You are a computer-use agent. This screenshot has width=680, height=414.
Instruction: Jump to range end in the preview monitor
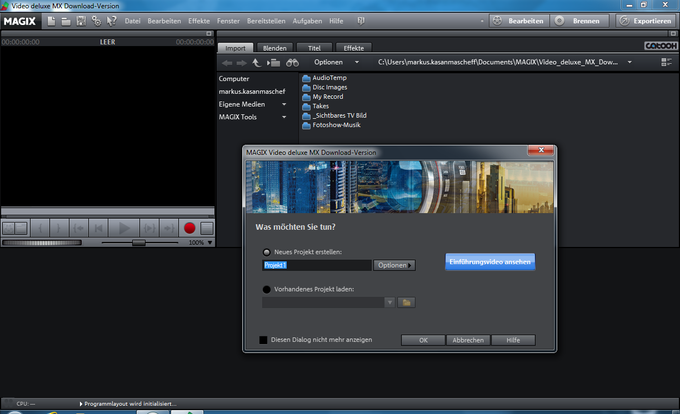[169, 228]
